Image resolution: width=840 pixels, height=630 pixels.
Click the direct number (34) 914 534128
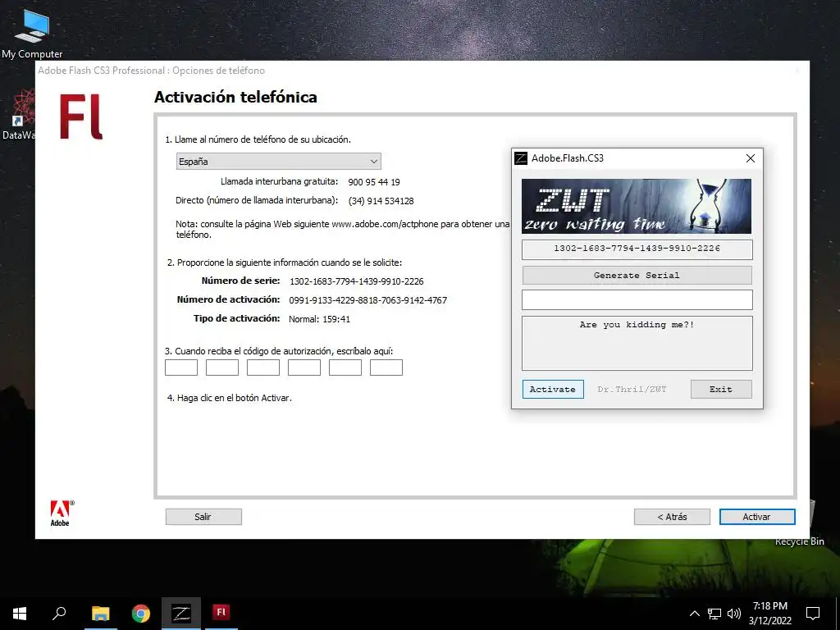381,202
